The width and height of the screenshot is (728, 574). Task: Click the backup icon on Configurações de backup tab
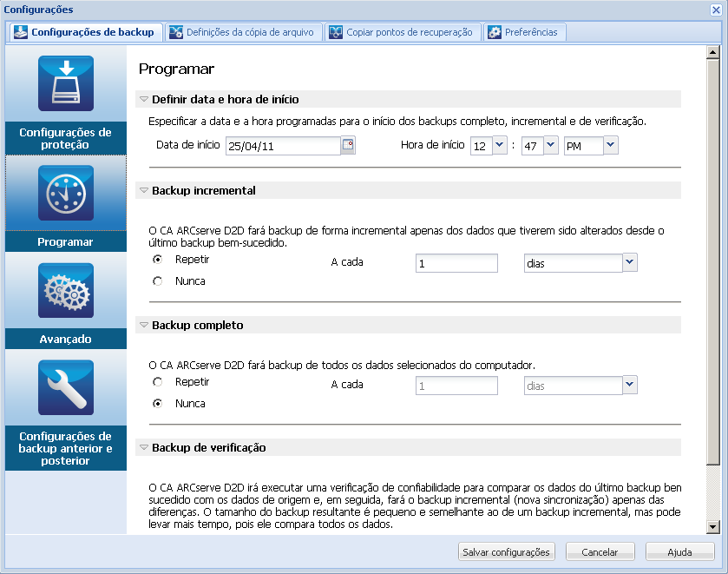click(x=19, y=30)
